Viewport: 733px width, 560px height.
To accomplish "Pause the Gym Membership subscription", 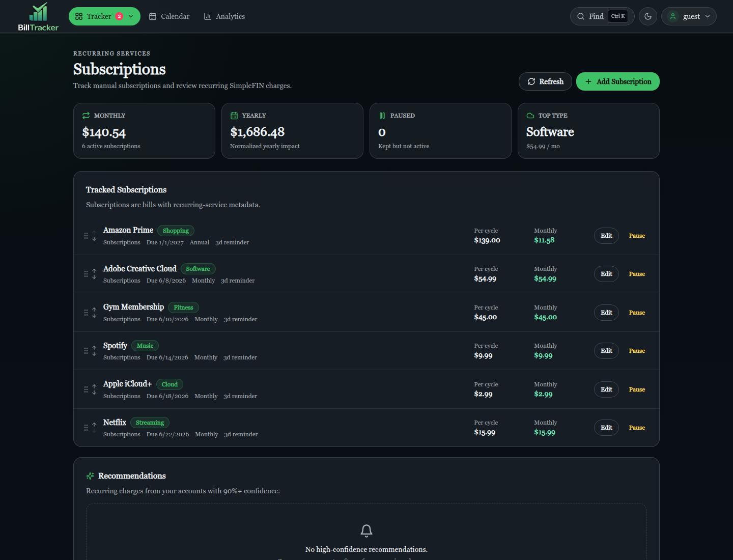I will pyautogui.click(x=637, y=313).
